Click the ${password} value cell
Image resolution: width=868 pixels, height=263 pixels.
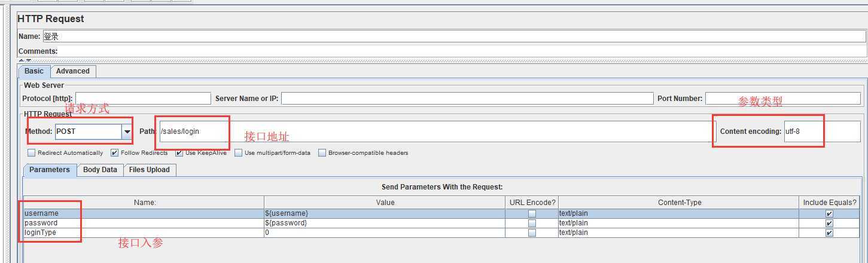coord(385,223)
